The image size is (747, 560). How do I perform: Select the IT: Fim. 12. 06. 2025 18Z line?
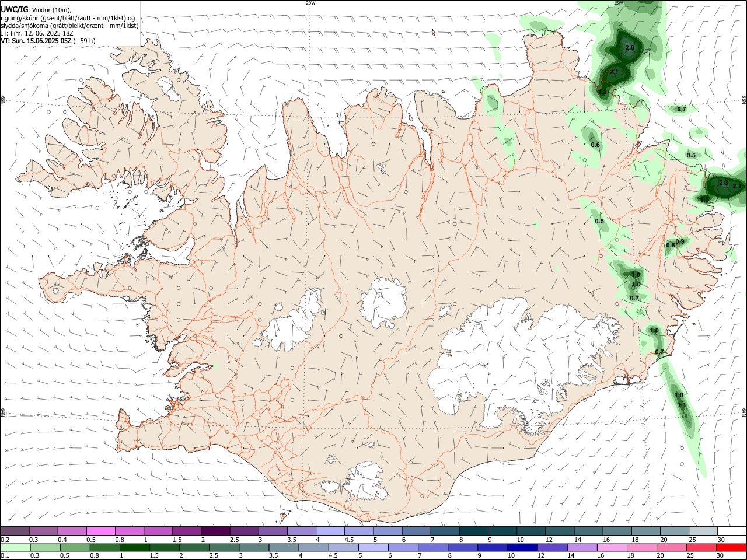[x=37, y=33]
